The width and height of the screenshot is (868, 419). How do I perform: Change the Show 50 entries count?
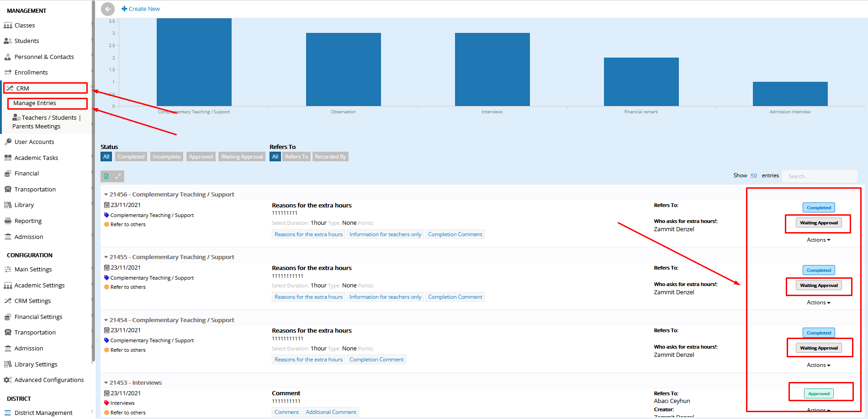tap(754, 175)
